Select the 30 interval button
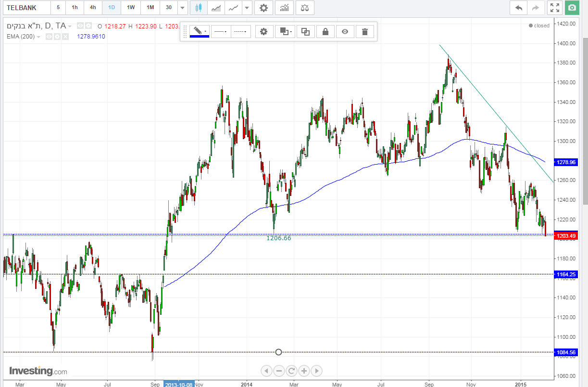Viewport: 588px width, 387px height. (168, 8)
